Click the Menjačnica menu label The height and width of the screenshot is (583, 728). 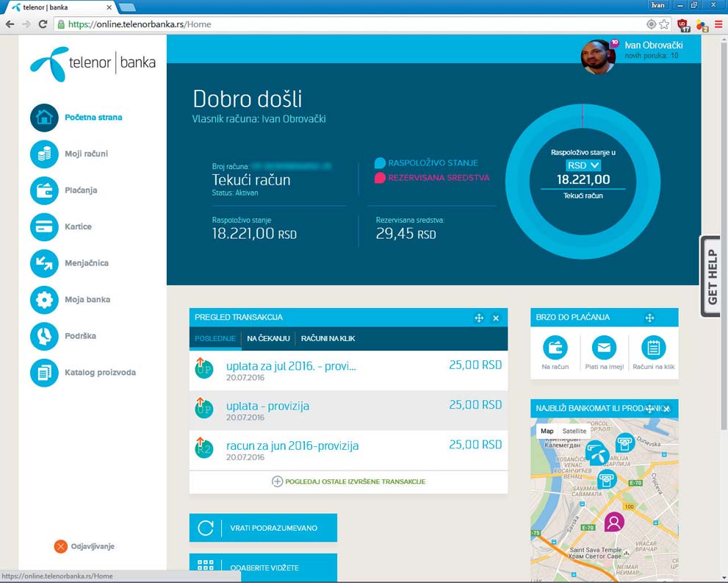coord(87,263)
